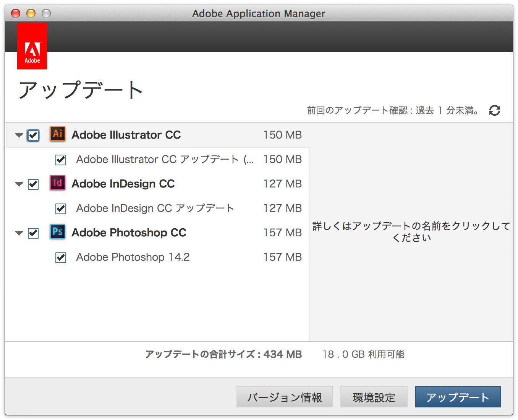Click 150 MB size of Adobe Illustrator CC group
Viewport: 518px width, 420px height.
point(283,135)
